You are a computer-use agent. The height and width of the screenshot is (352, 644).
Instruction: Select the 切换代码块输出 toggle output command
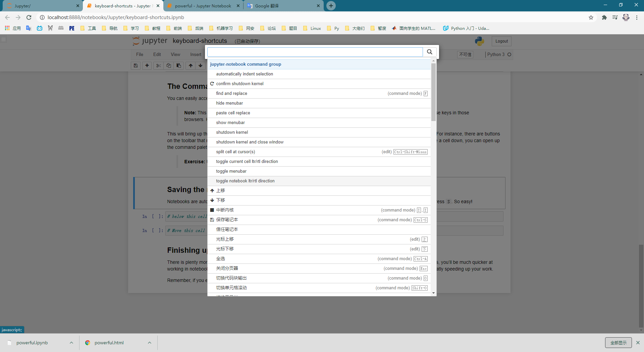[319, 278]
